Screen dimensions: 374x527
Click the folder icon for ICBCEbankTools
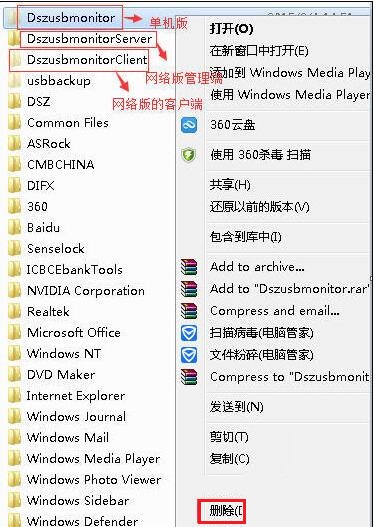click(14, 270)
